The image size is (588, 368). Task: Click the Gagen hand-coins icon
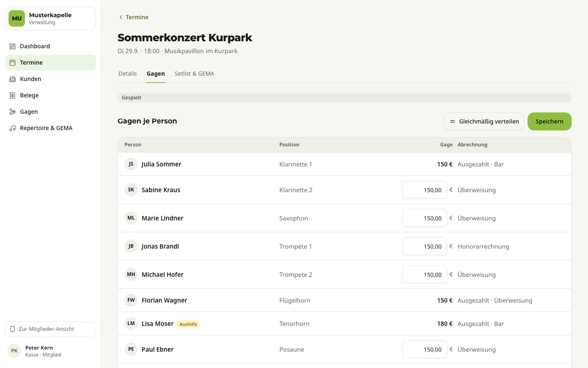pos(13,112)
